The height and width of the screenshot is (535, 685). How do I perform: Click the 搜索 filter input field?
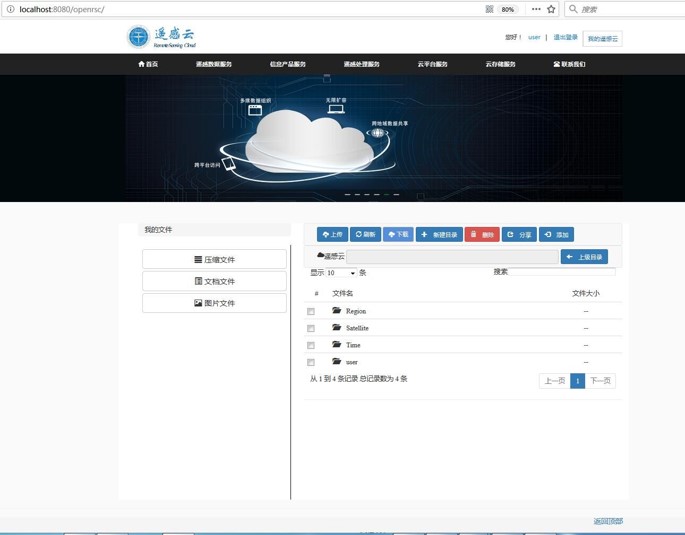pos(563,272)
